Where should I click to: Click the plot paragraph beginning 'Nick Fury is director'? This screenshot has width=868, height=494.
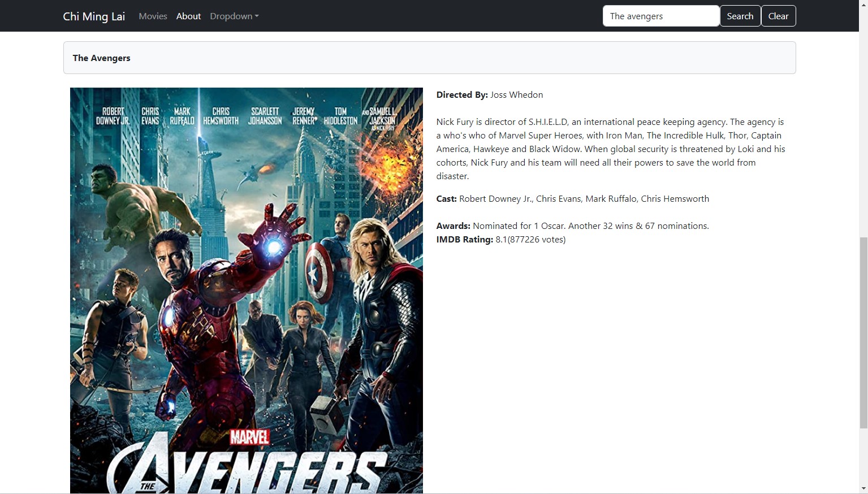pos(611,149)
